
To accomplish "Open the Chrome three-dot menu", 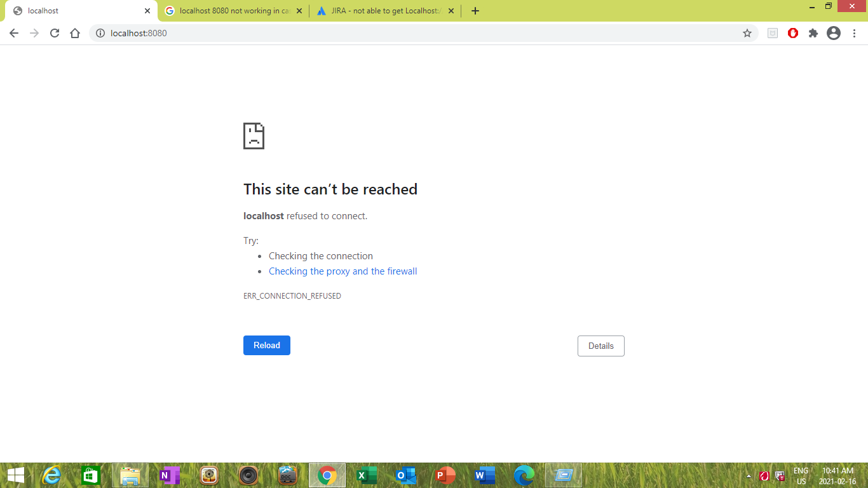I will [855, 33].
